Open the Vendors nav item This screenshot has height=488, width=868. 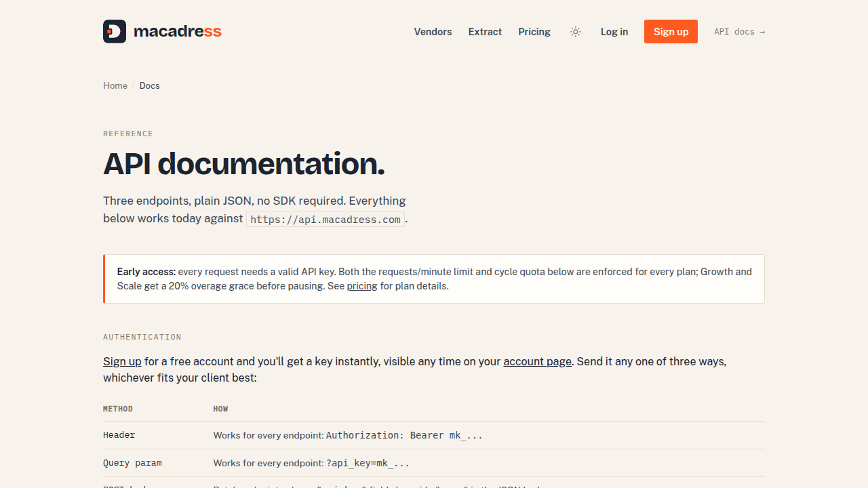pyautogui.click(x=433, y=32)
